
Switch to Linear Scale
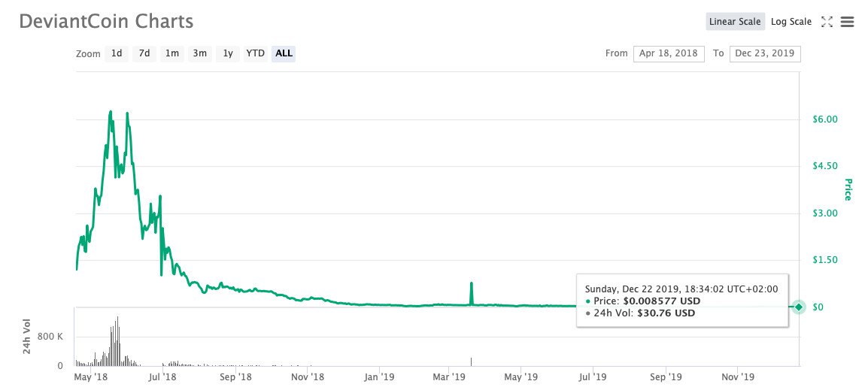(x=735, y=22)
